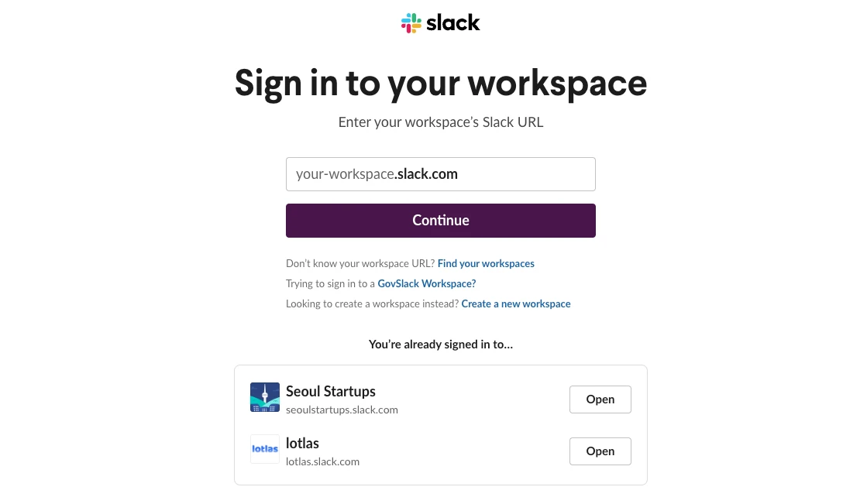Open the lotlas workspace
Screen dimensions: 867x504
point(600,451)
